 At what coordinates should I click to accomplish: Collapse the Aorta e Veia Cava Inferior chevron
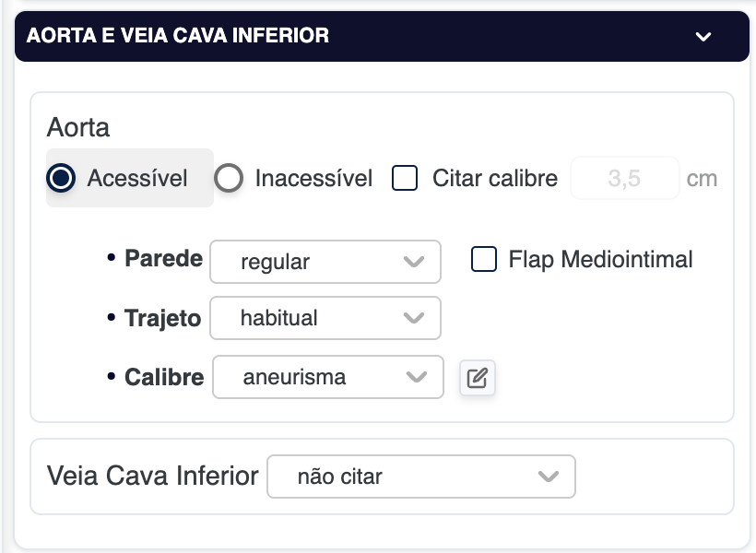703,37
